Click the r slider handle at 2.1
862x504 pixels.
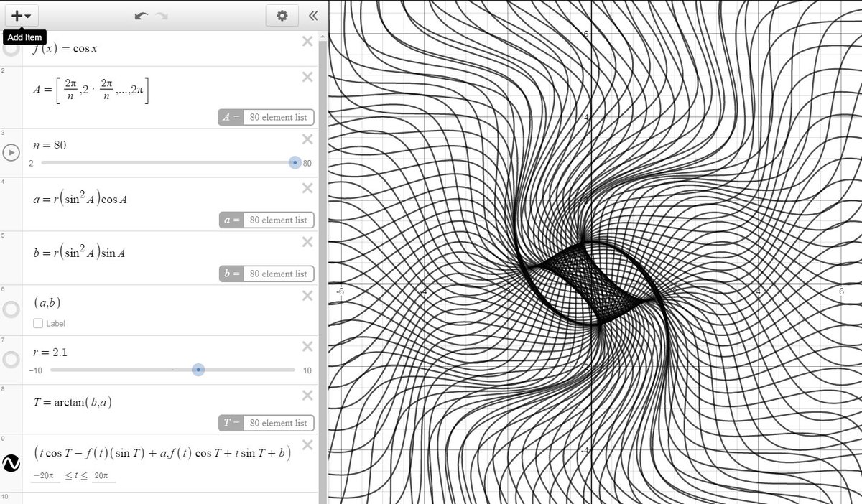click(198, 370)
